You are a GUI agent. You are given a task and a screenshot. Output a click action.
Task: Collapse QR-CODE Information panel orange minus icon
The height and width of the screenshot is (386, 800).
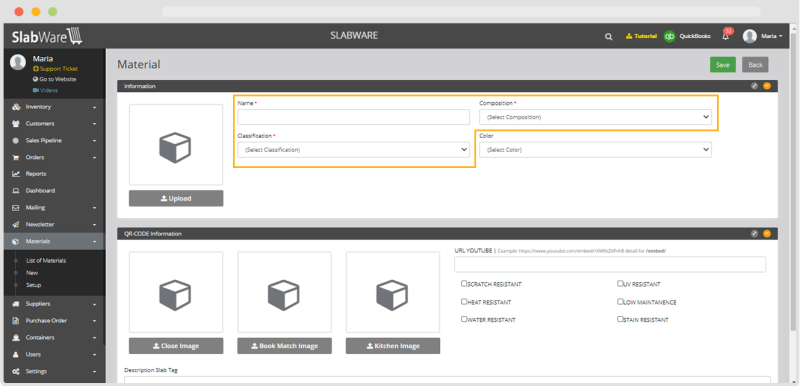coord(767,234)
